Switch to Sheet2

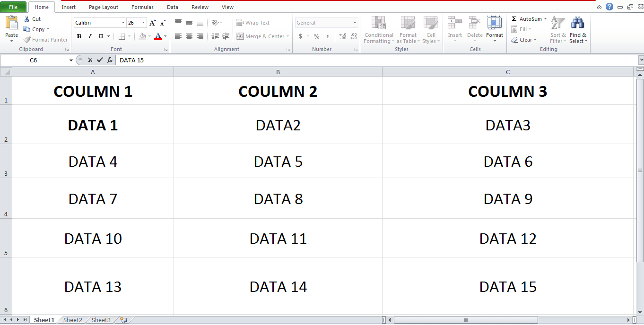(71, 320)
